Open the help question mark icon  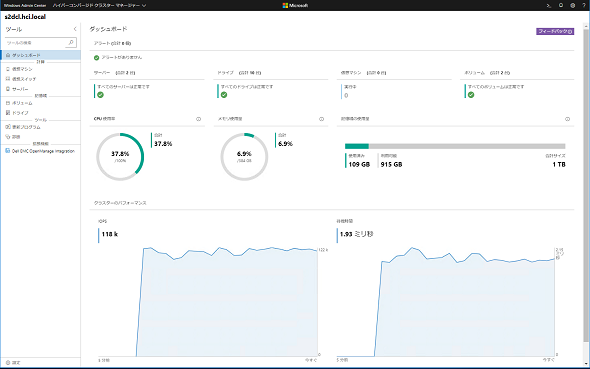click(584, 5)
